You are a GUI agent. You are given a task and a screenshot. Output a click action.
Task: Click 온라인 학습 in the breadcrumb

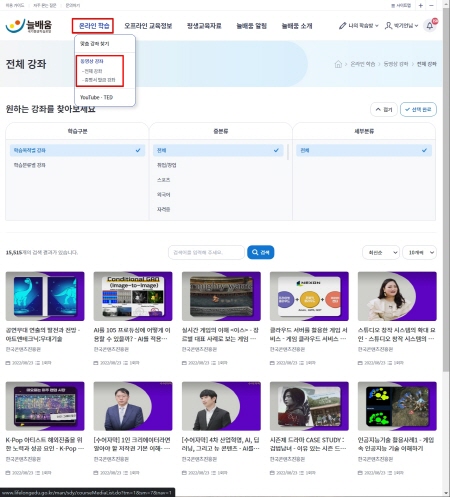(x=362, y=64)
